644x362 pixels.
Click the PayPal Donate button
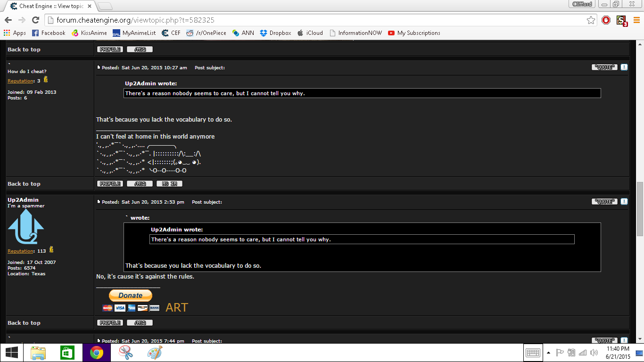click(131, 296)
